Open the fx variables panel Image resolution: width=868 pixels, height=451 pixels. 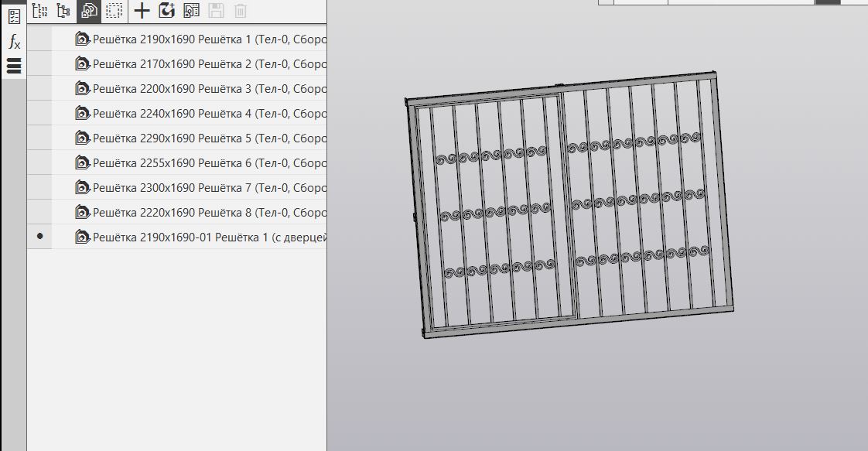14,42
